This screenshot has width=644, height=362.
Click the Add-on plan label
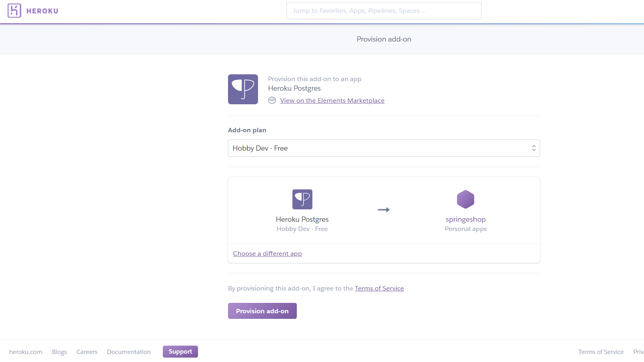[x=247, y=130]
